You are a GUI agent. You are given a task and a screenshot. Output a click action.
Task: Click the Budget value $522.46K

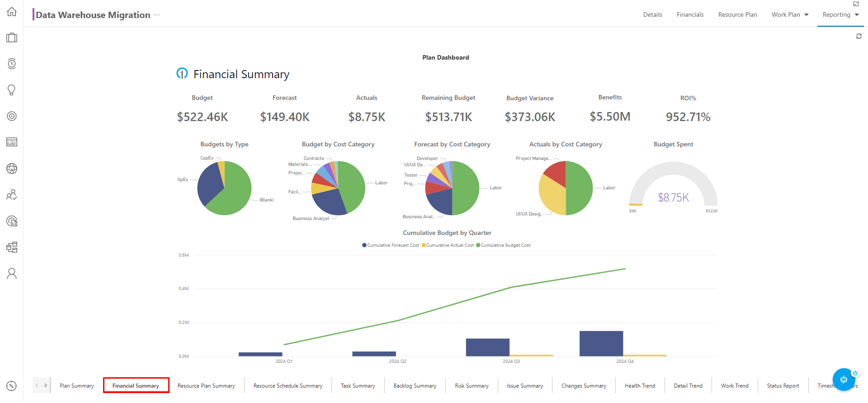click(202, 117)
